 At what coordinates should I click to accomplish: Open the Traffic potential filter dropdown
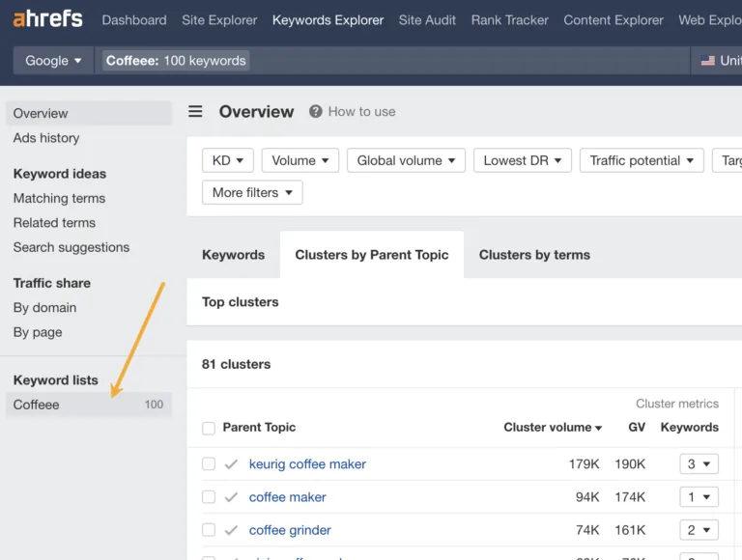pos(642,160)
